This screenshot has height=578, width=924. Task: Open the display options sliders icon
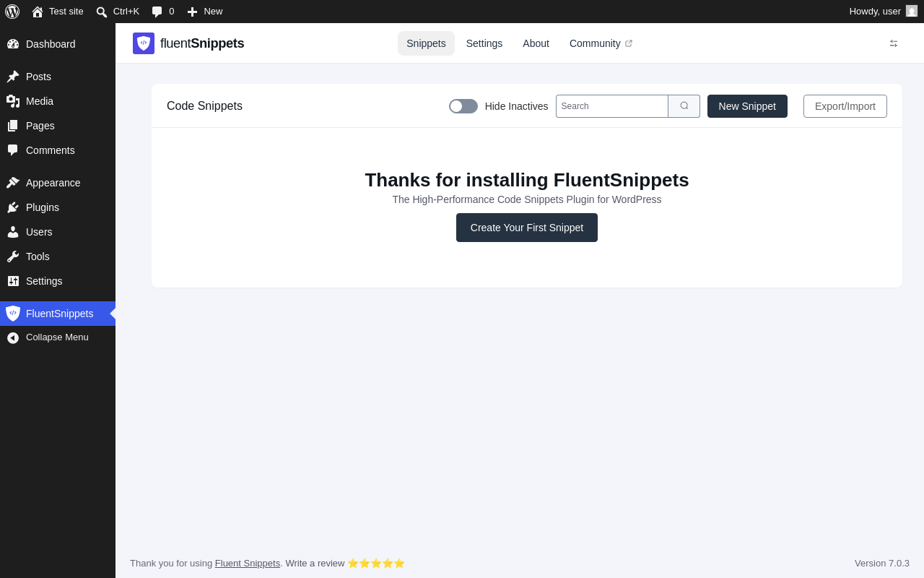point(894,43)
